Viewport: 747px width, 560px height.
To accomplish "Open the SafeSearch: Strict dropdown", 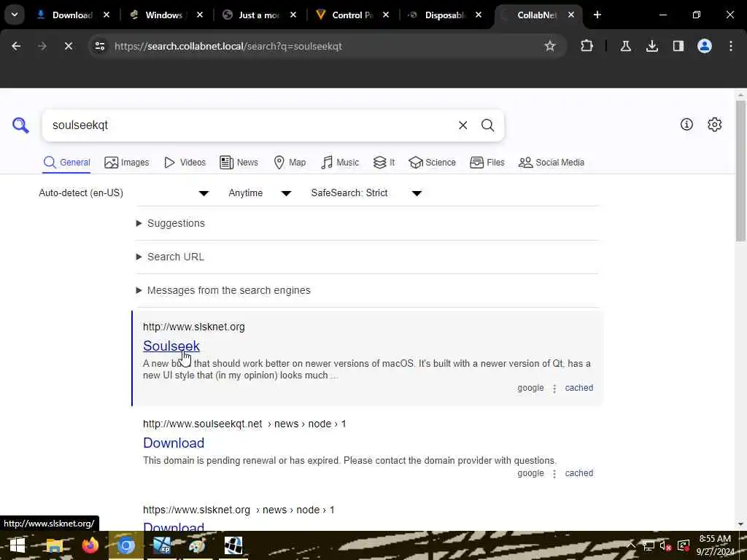I will point(367,192).
